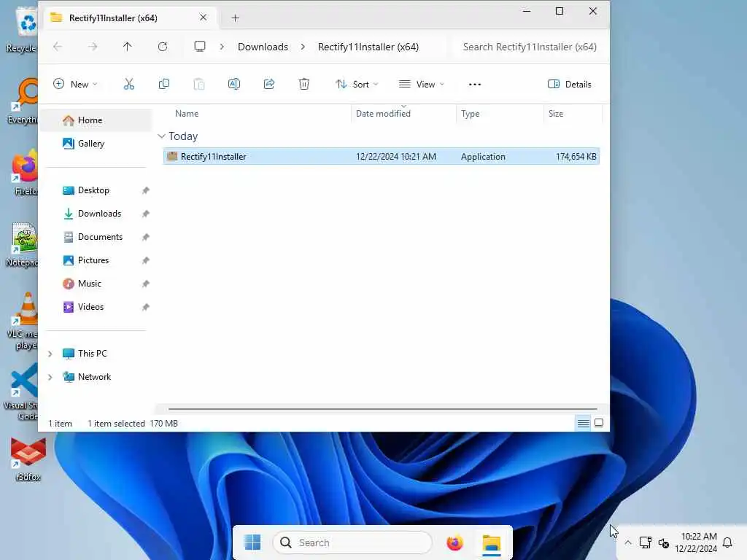
Task: Click File Explorer icon on taskbar
Action: (491, 542)
